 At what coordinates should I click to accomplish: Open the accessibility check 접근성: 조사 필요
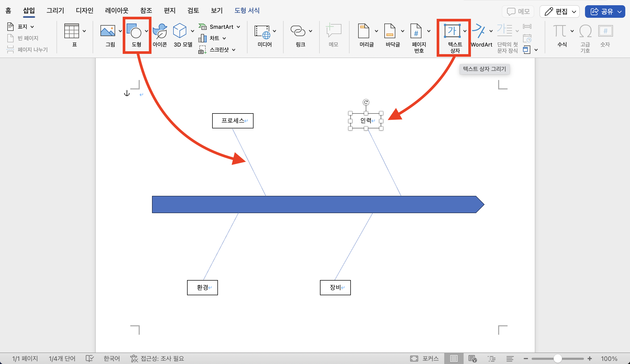(157, 359)
